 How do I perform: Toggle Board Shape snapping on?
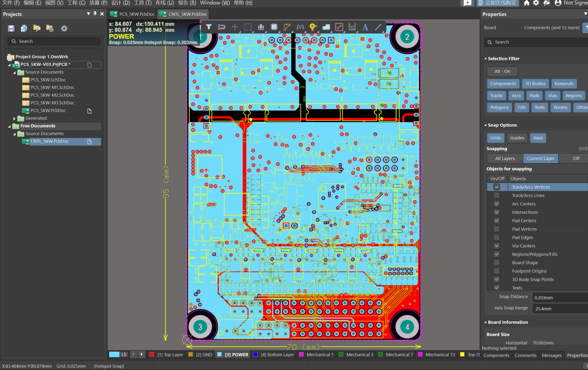(496, 263)
